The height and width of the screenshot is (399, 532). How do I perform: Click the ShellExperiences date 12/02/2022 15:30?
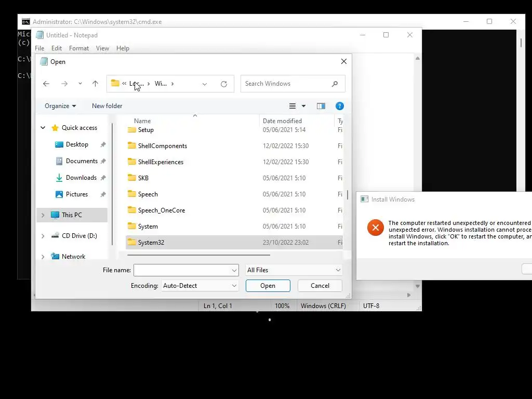[286, 162]
